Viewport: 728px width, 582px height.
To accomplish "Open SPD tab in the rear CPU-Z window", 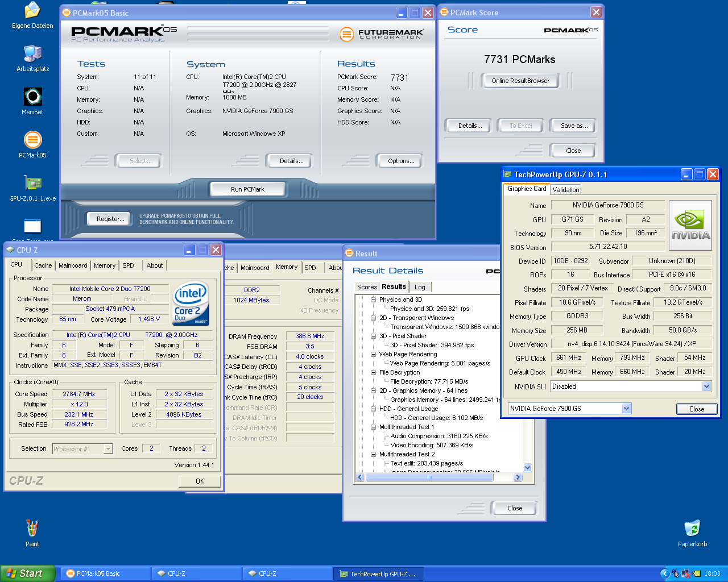I will (310, 268).
